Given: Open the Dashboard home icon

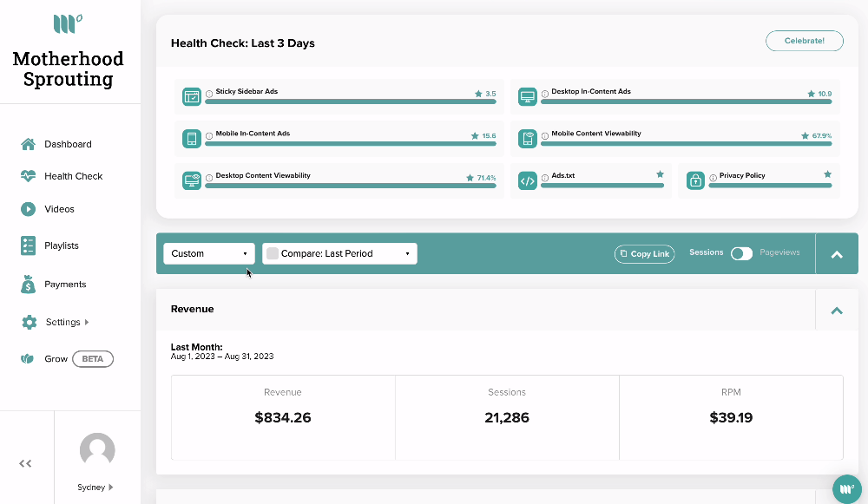Looking at the screenshot, I should point(29,144).
